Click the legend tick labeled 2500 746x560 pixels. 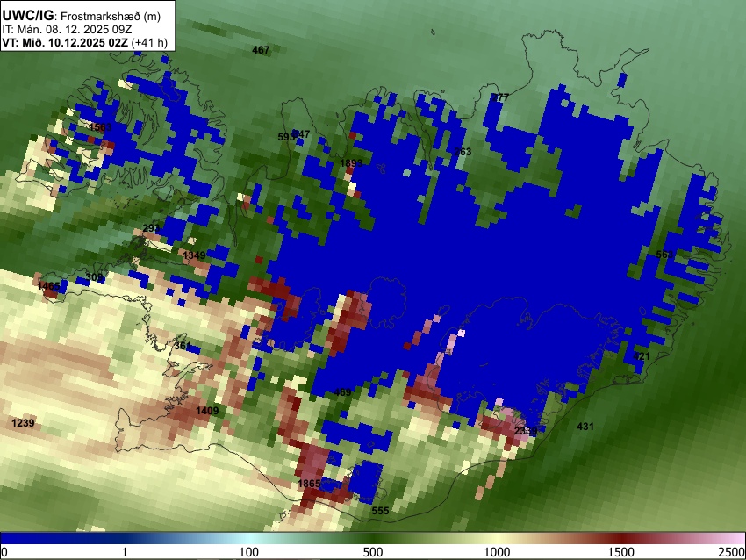click(733, 552)
